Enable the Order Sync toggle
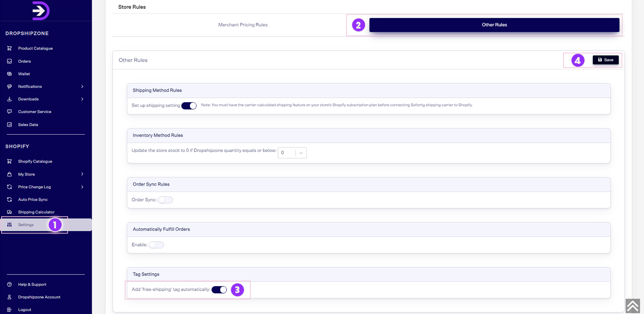This screenshot has width=644, height=314. pyautogui.click(x=165, y=200)
